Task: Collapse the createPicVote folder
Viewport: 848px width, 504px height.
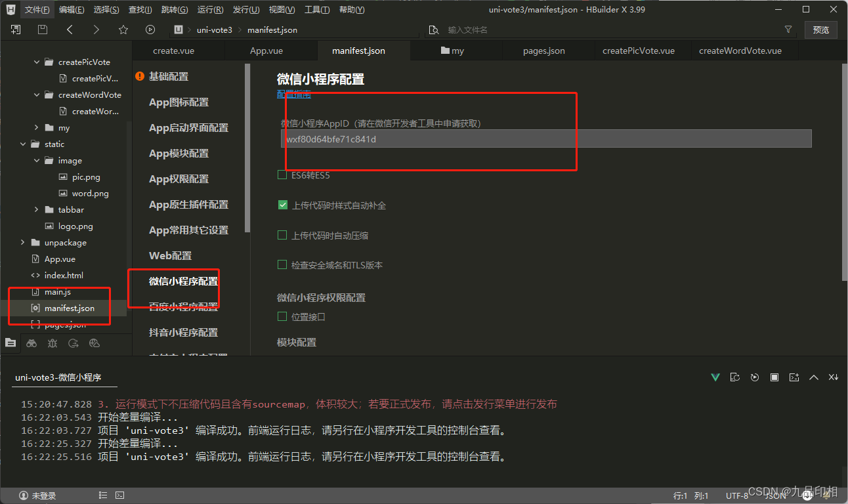Action: coord(37,62)
